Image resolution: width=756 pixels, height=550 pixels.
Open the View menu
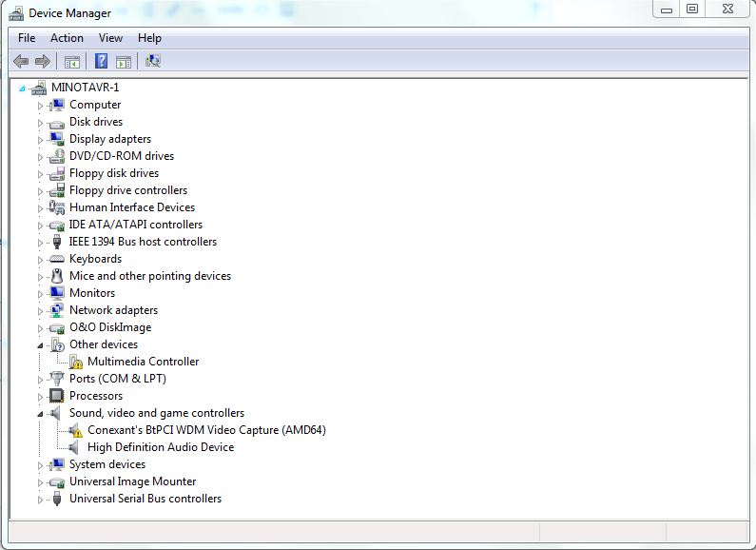pyautogui.click(x=110, y=38)
